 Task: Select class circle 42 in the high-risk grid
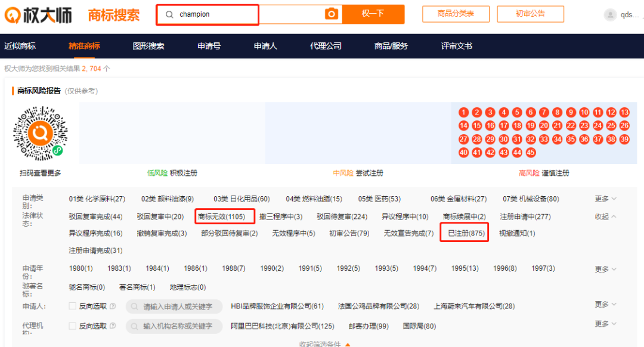[490, 153]
